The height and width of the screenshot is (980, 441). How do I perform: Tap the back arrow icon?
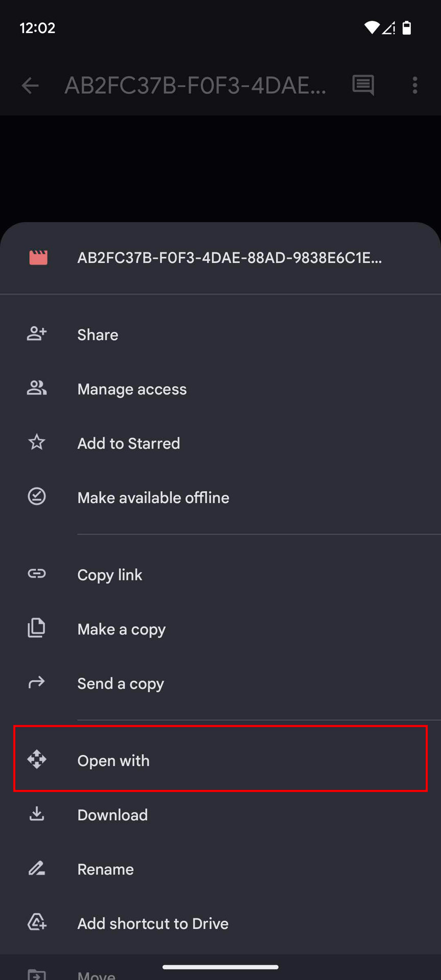[x=30, y=85]
